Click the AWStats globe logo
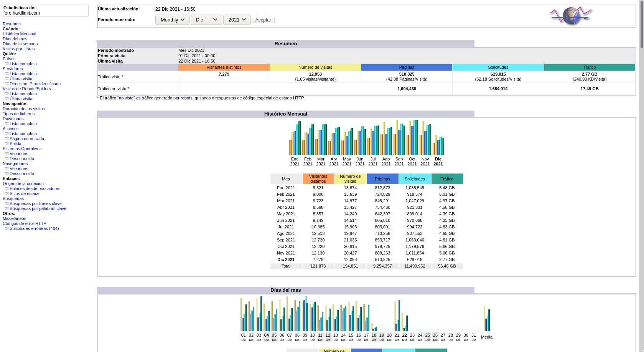The image size is (644, 352). coord(571,16)
